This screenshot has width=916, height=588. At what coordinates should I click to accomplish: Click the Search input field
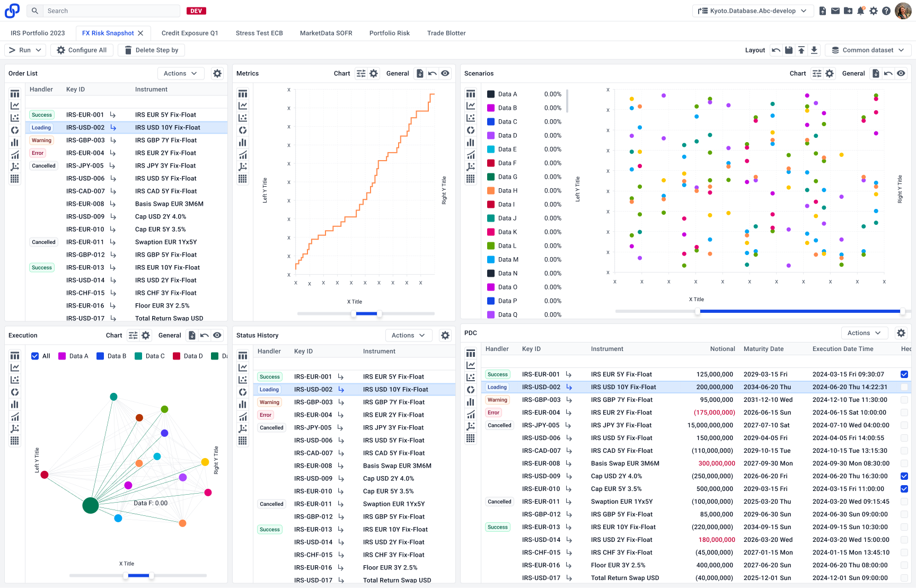103,11
